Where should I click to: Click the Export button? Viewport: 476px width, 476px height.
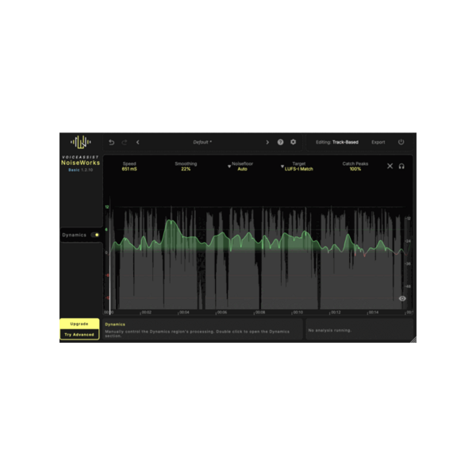(378, 142)
